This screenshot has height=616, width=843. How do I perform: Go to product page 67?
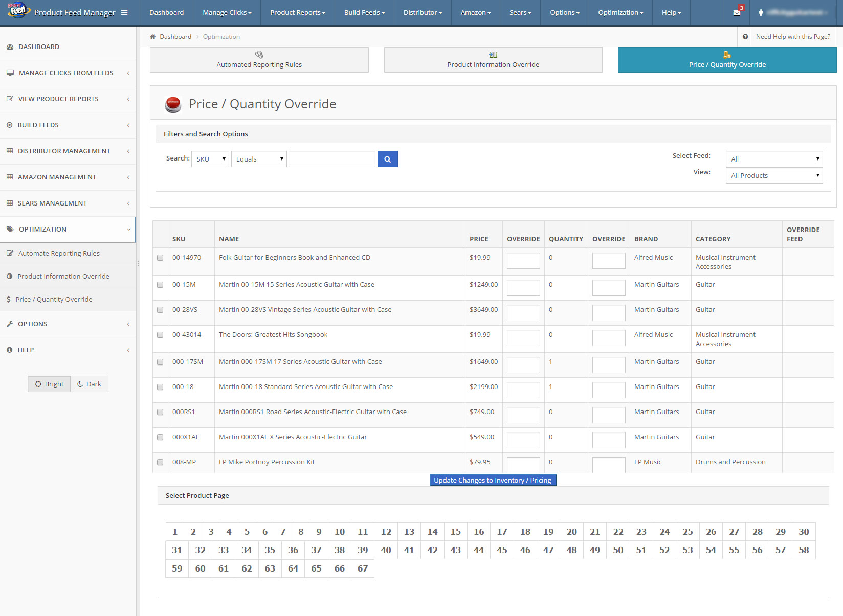tap(363, 568)
